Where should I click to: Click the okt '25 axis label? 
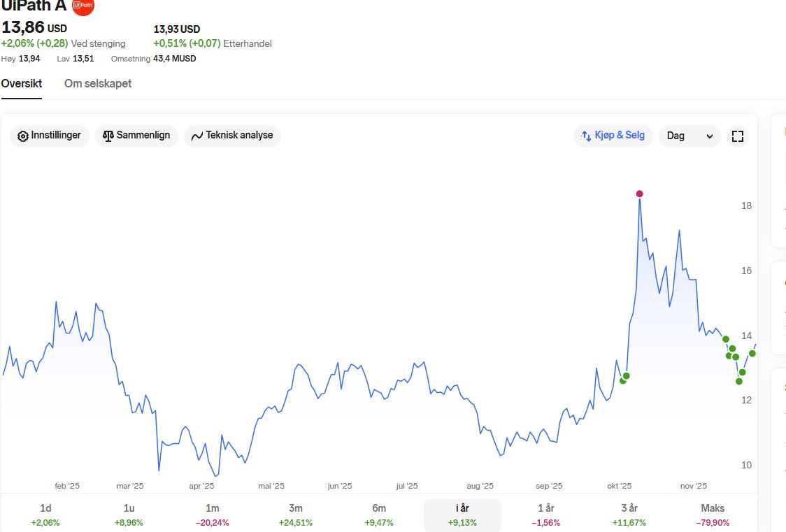pos(619,486)
